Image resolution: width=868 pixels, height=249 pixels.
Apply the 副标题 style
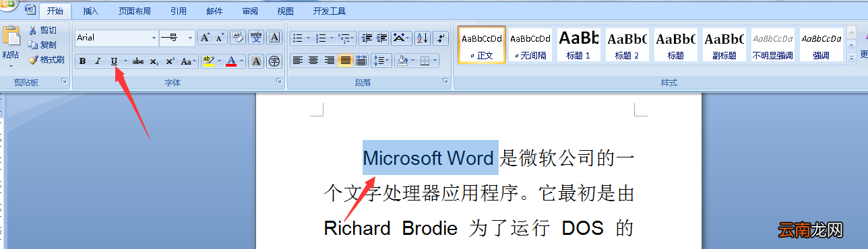724,45
